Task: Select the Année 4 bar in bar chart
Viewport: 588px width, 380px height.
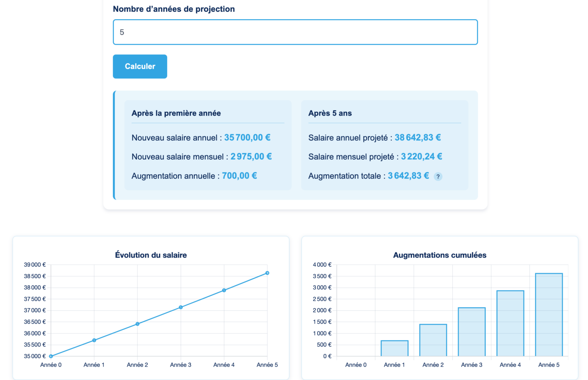Action: [510, 323]
